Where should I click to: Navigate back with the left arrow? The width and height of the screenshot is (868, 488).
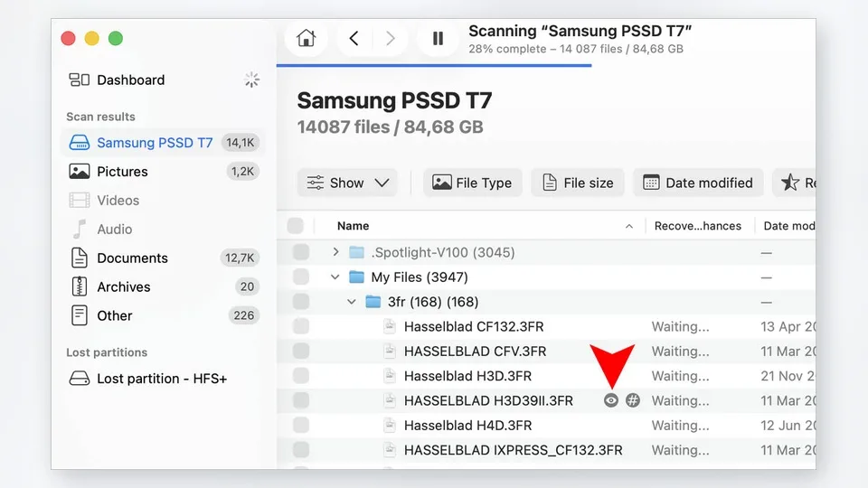[354, 38]
